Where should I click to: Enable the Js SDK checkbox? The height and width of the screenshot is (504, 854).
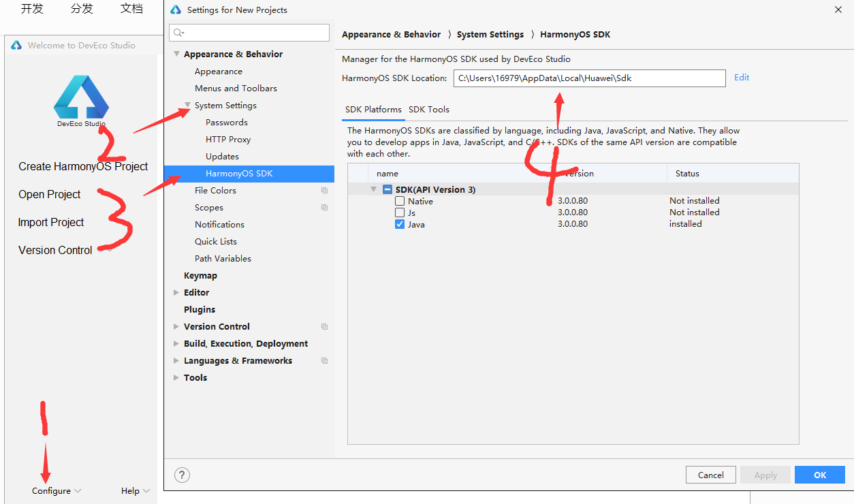(x=400, y=212)
